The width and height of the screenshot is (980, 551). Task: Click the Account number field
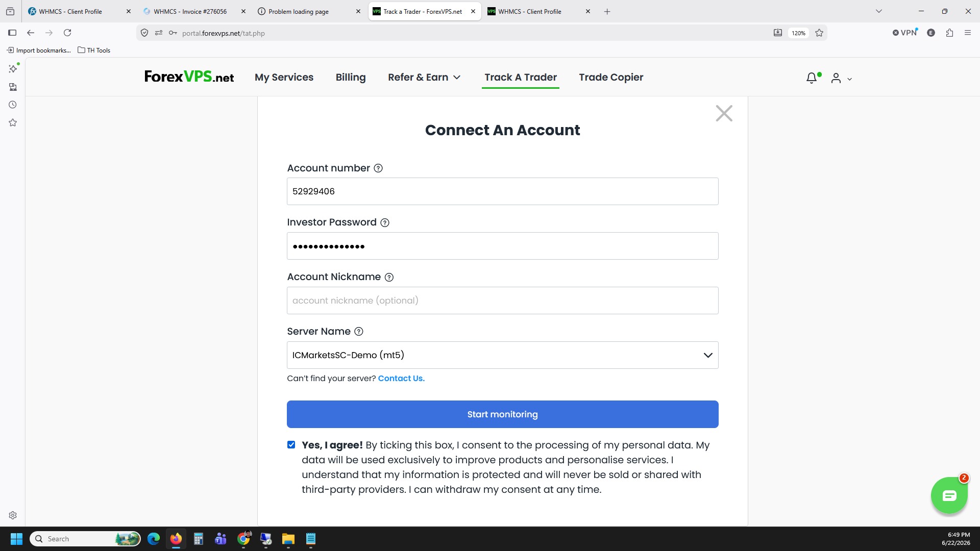[x=502, y=191]
